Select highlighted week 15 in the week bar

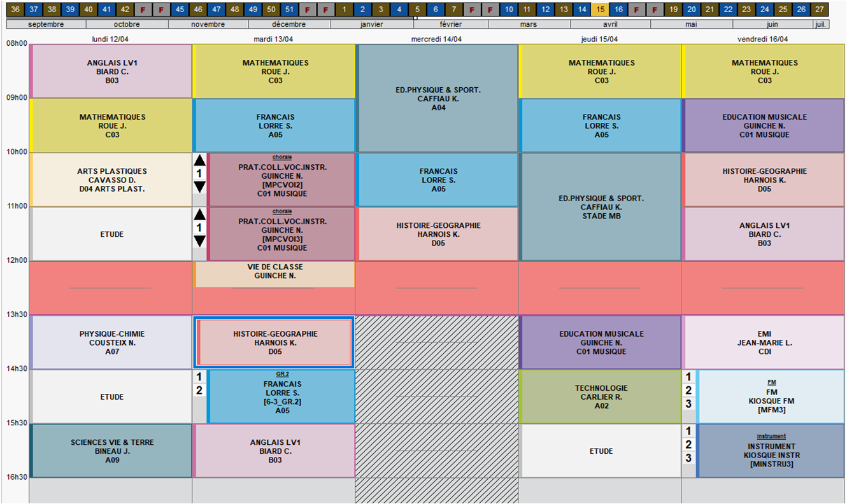pos(600,10)
